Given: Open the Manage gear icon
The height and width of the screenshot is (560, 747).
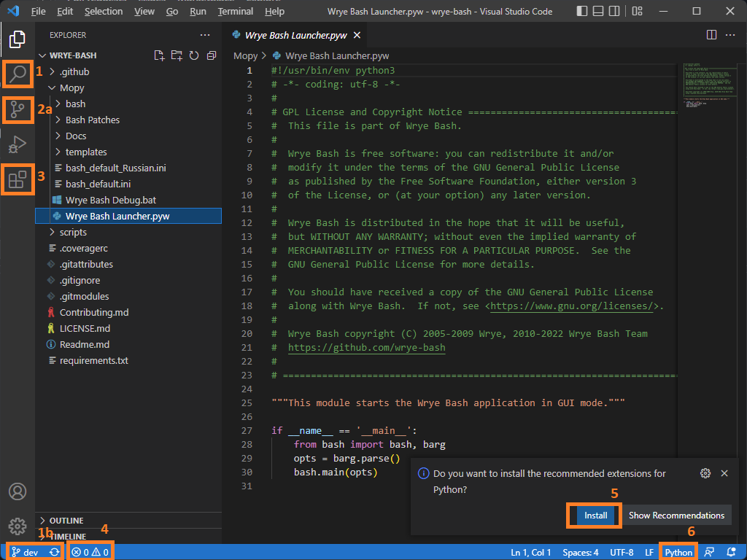Looking at the screenshot, I should tap(18, 526).
